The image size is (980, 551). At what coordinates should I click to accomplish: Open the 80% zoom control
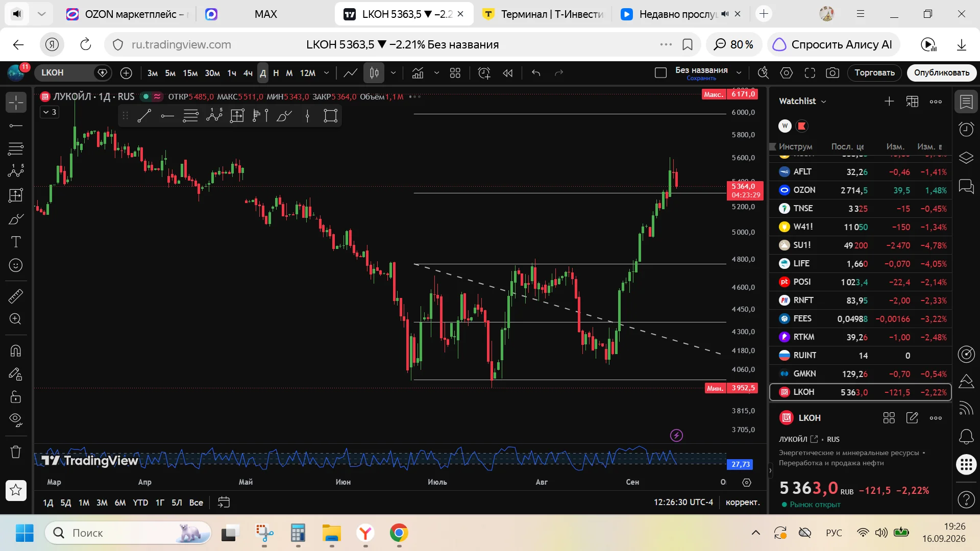734,45
